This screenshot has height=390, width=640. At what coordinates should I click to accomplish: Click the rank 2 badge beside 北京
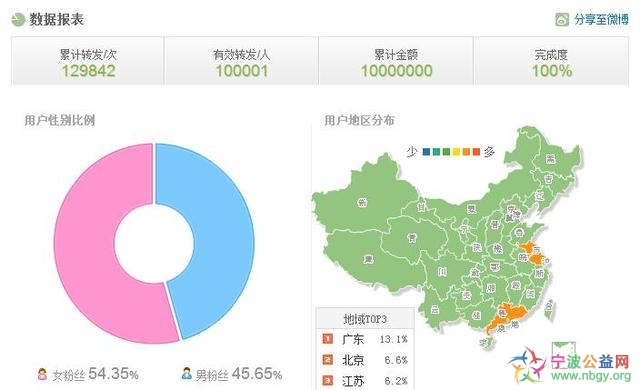point(328,359)
